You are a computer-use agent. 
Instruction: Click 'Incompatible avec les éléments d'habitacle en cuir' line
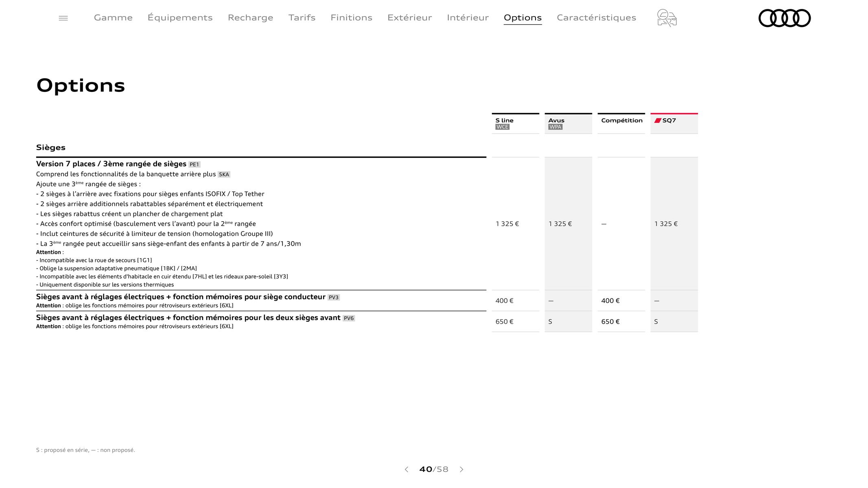(162, 277)
